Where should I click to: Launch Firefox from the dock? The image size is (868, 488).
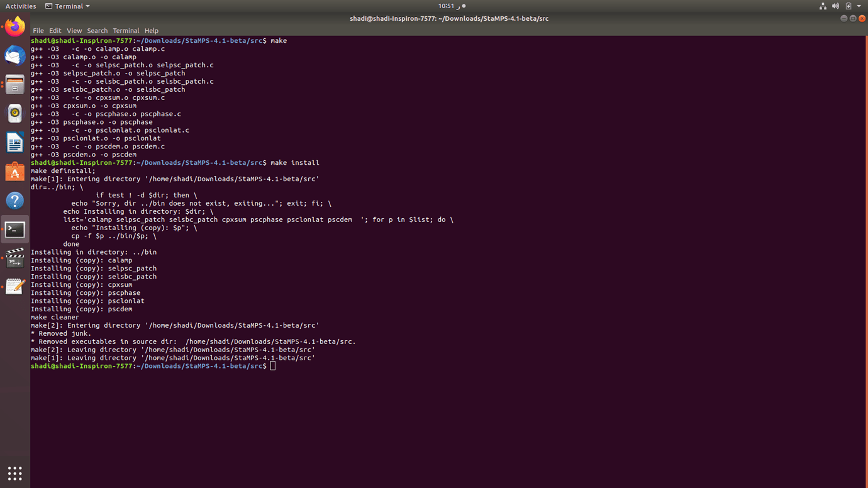(14, 26)
